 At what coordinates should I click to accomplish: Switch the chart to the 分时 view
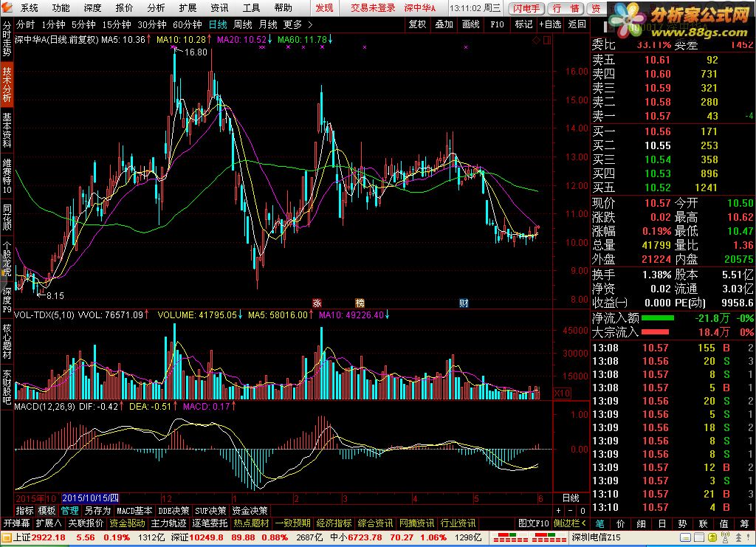(x=26, y=24)
